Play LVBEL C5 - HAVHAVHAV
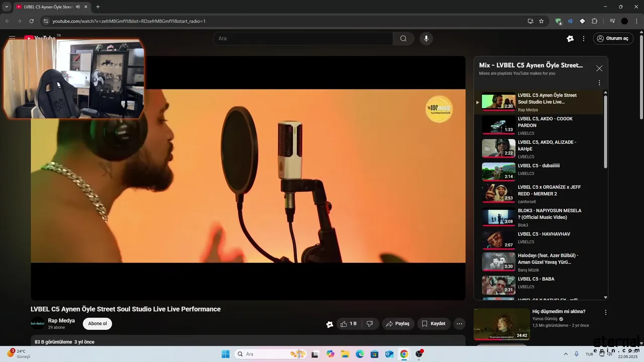 coord(538,240)
